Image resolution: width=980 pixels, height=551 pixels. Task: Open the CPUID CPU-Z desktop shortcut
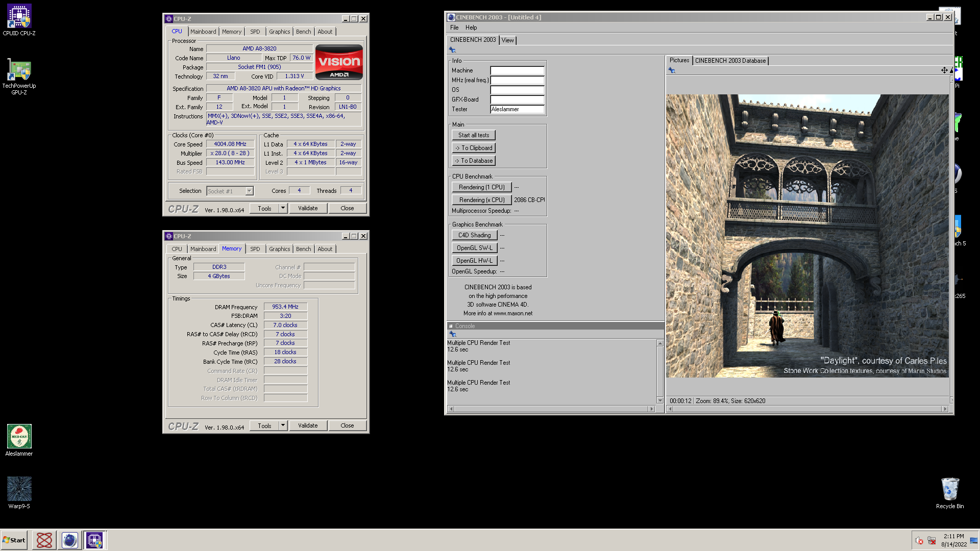click(x=19, y=20)
